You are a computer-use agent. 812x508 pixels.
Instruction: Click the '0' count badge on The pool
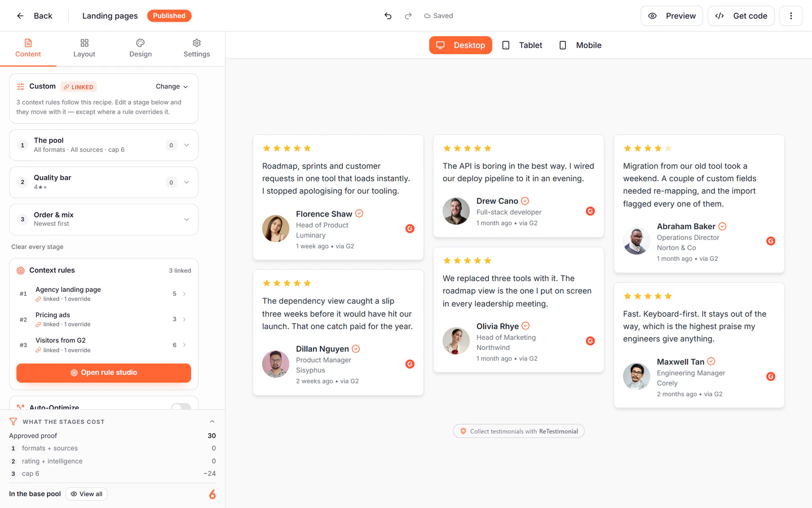point(171,145)
